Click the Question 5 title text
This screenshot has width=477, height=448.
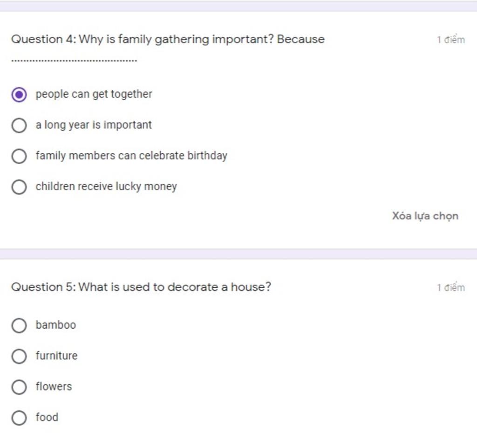141,287
